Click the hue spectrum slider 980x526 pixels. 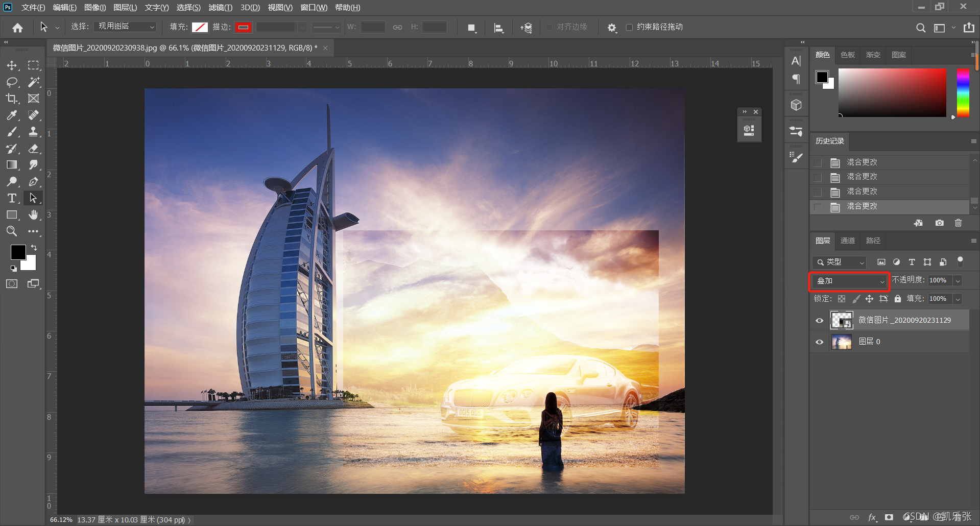coord(963,92)
